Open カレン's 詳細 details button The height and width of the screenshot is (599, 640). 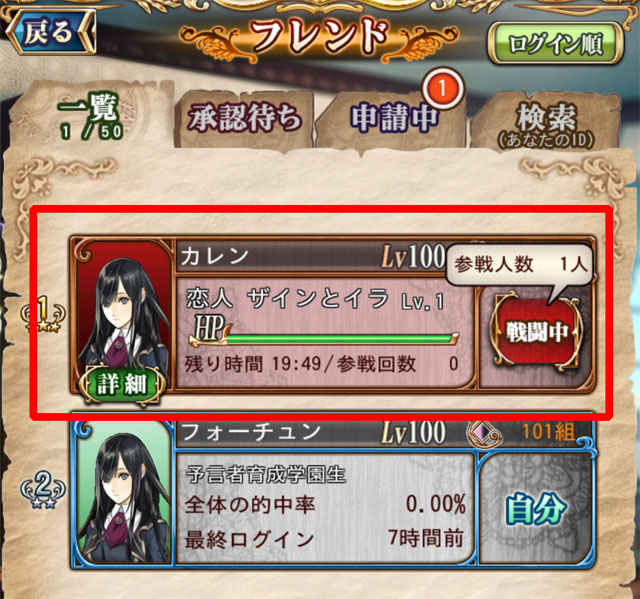click(122, 384)
